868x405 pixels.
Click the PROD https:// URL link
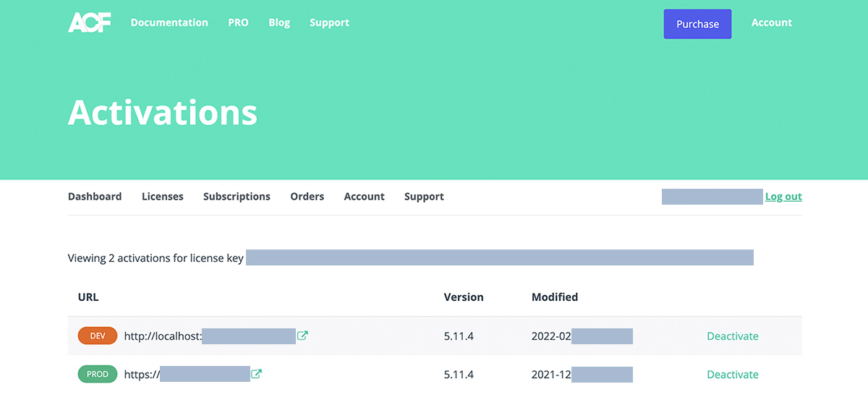pos(187,374)
